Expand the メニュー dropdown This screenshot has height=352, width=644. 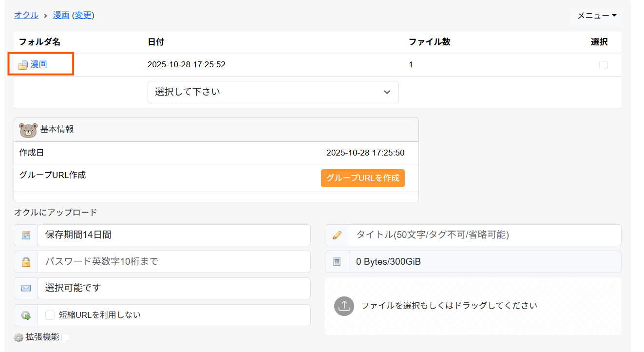(596, 16)
